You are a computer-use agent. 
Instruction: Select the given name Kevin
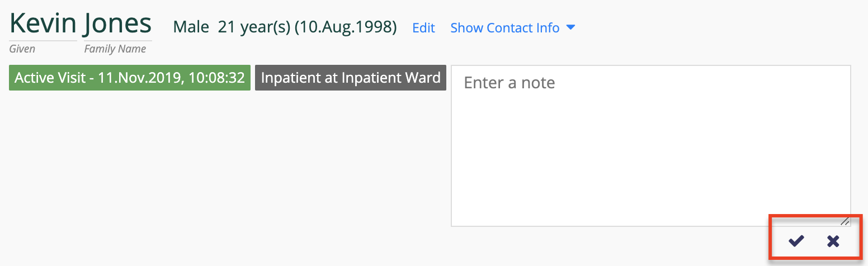pyautogui.click(x=43, y=23)
